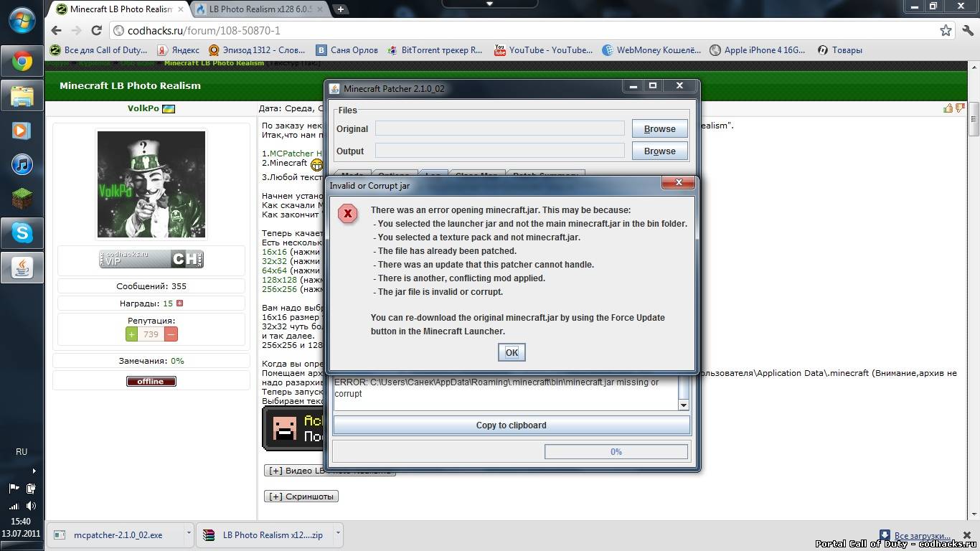Open the Саня Орлов bookmark
Image resolution: width=980 pixels, height=551 pixels.
point(347,50)
